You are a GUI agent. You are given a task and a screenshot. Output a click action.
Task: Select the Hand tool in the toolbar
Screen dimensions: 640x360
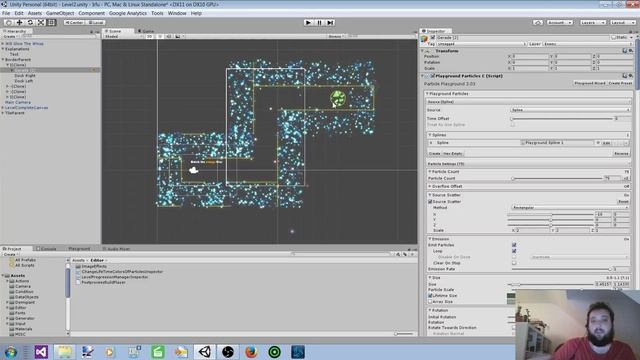[9, 22]
